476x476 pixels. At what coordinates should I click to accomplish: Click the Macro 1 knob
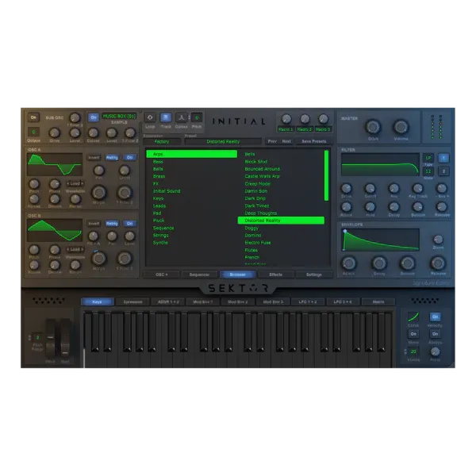[286, 119]
